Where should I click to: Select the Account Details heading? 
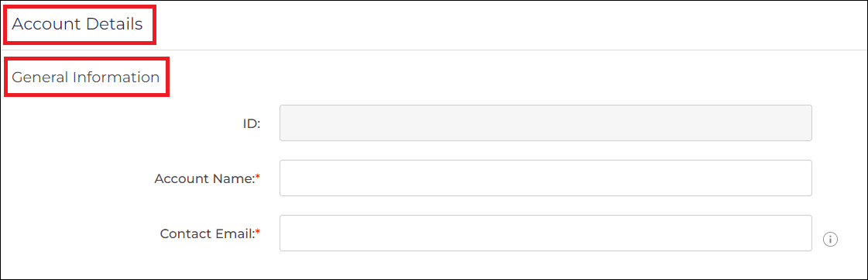(x=77, y=24)
